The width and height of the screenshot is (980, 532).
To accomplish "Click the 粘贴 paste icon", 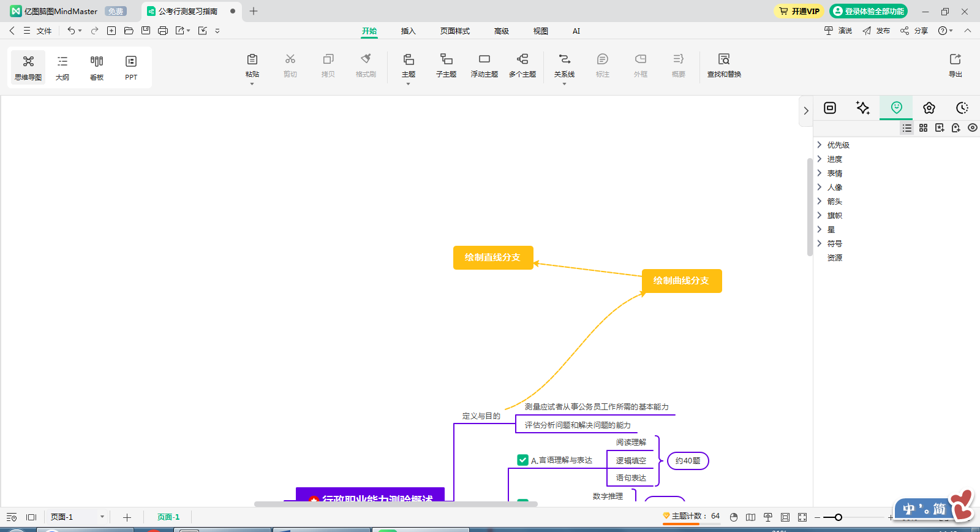I will tap(252, 59).
